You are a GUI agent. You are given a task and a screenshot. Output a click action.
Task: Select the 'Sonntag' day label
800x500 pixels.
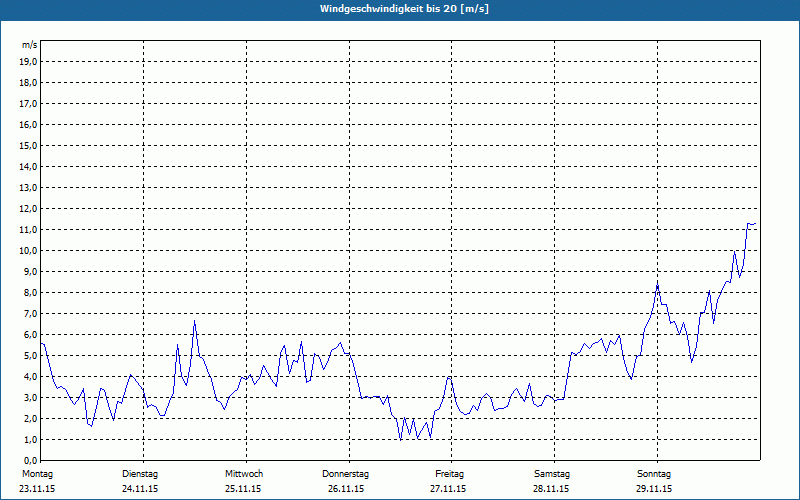pyautogui.click(x=654, y=474)
